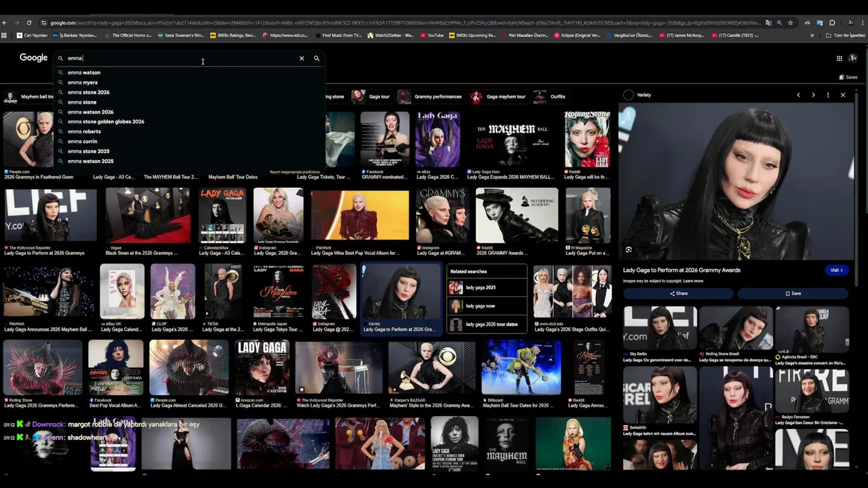Open related search 'lady gaga now'
The height and width of the screenshot is (488, 868).
pos(487,306)
